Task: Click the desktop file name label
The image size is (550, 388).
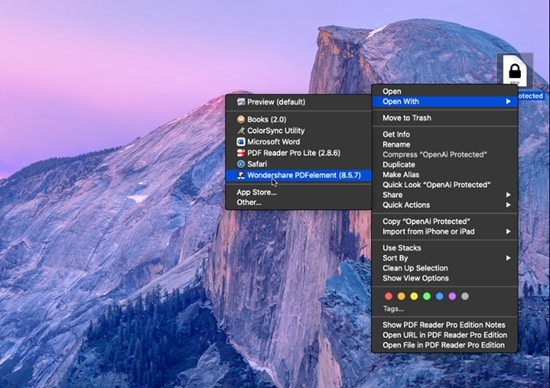Action: (530, 96)
